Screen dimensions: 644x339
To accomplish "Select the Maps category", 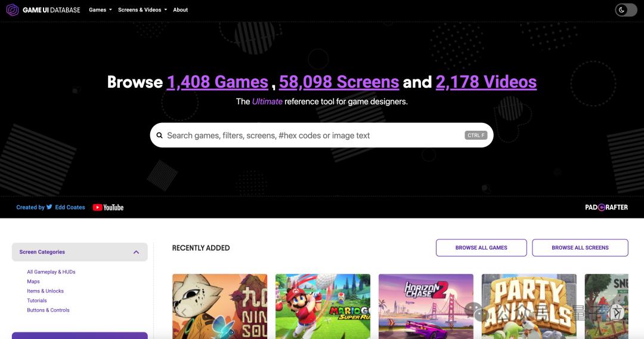I will 33,281.
